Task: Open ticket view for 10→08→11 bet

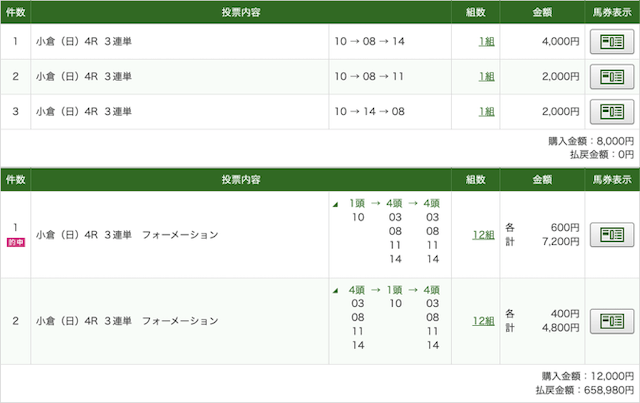Action: click(x=612, y=76)
